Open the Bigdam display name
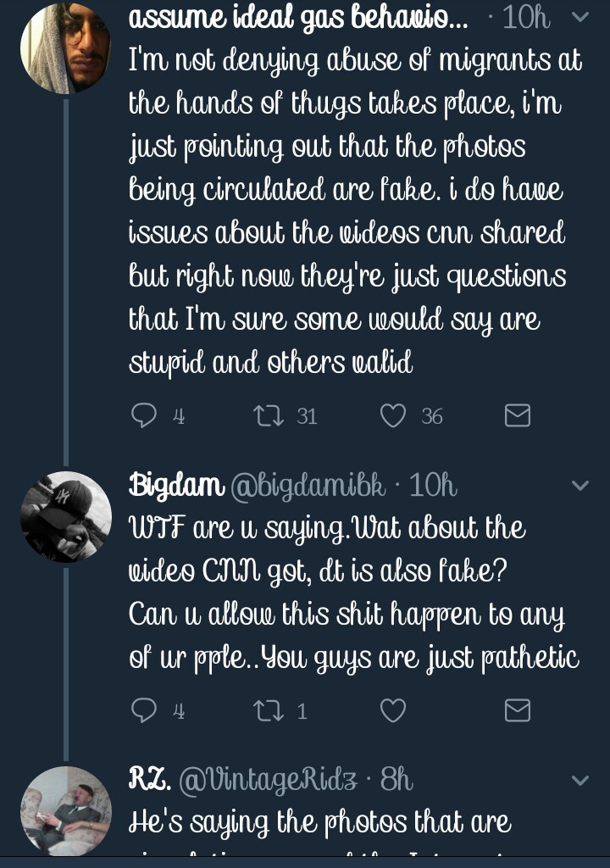The width and height of the screenshot is (610, 868). pos(175,486)
